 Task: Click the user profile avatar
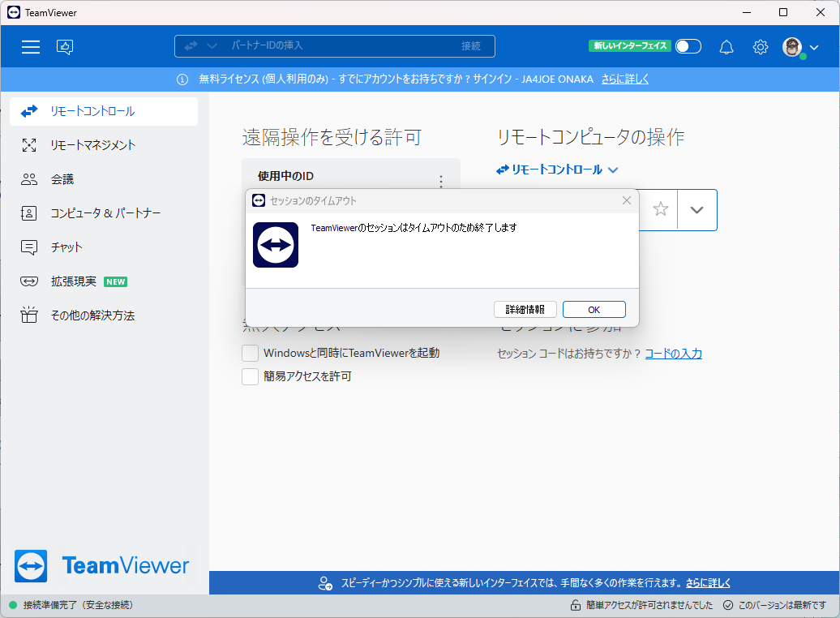pyautogui.click(x=792, y=46)
